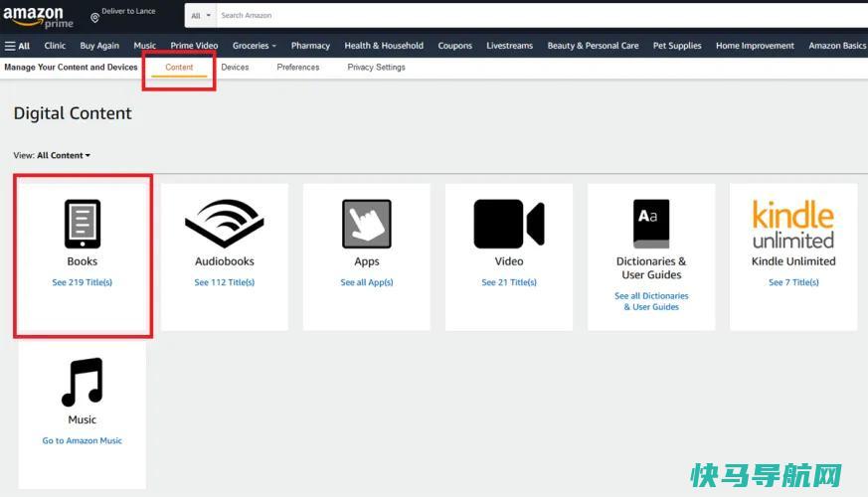Open the search category All dropdown
This screenshot has width=868, height=497.
click(x=201, y=16)
